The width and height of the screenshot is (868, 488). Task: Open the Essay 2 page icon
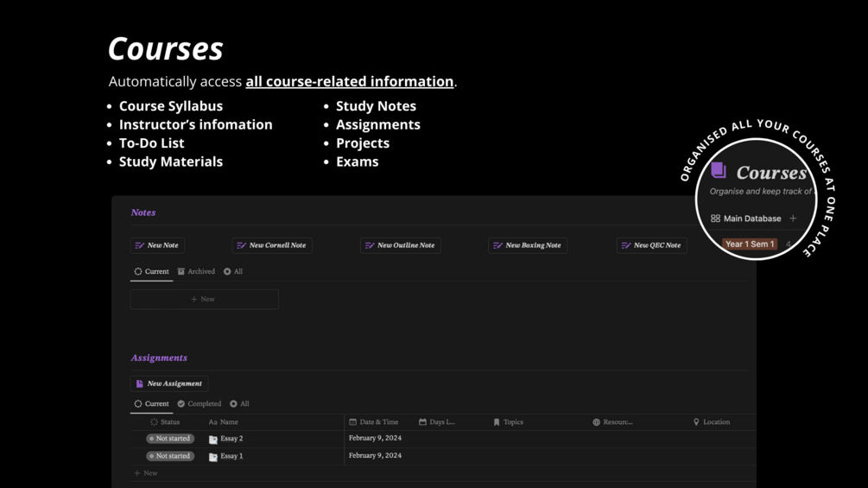pos(213,439)
